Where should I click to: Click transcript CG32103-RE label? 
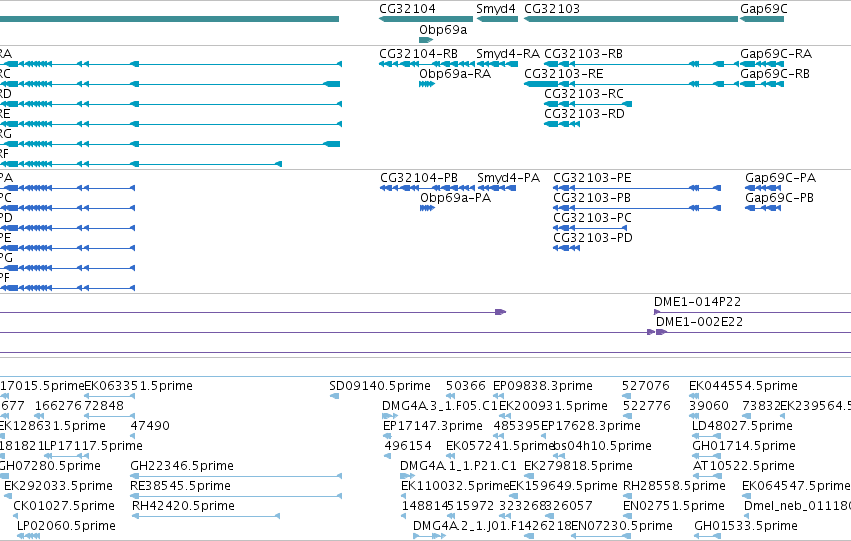point(563,74)
